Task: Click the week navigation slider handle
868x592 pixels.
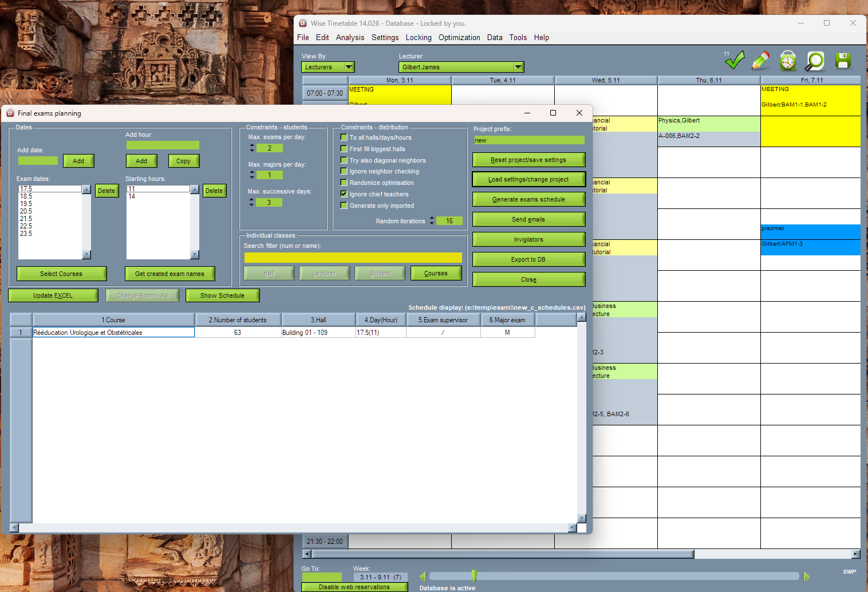Action: [474, 576]
